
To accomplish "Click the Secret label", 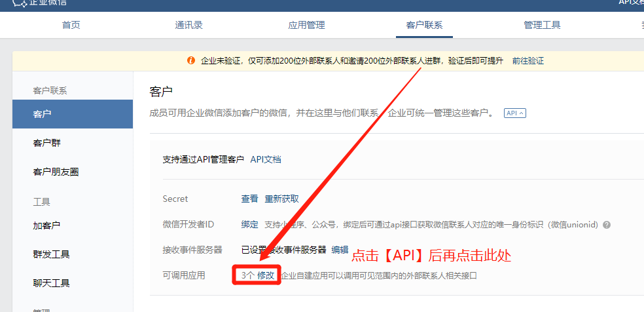I will [x=175, y=199].
